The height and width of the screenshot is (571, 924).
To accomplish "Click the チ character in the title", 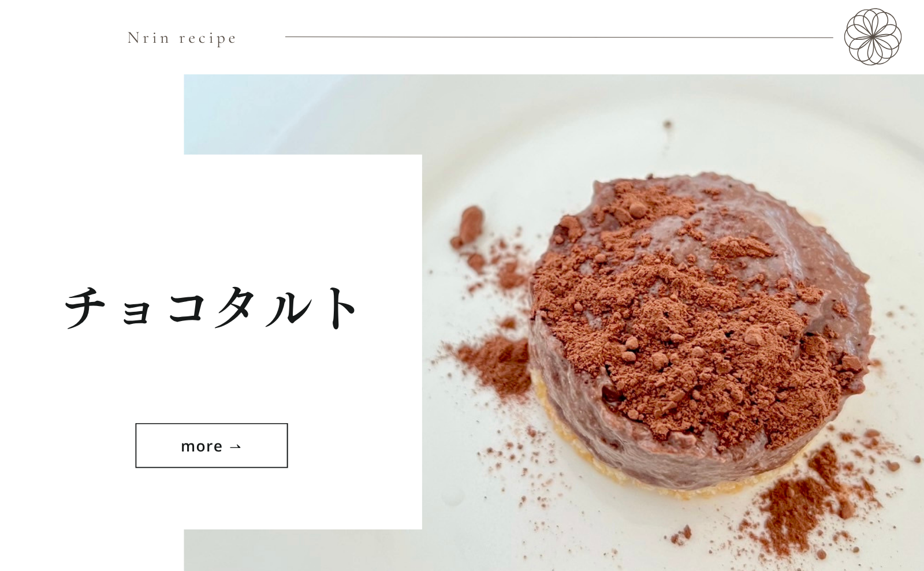I will [x=87, y=307].
